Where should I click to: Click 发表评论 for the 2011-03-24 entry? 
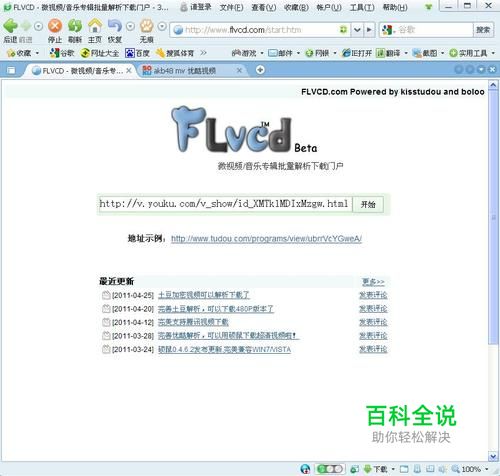373,349
